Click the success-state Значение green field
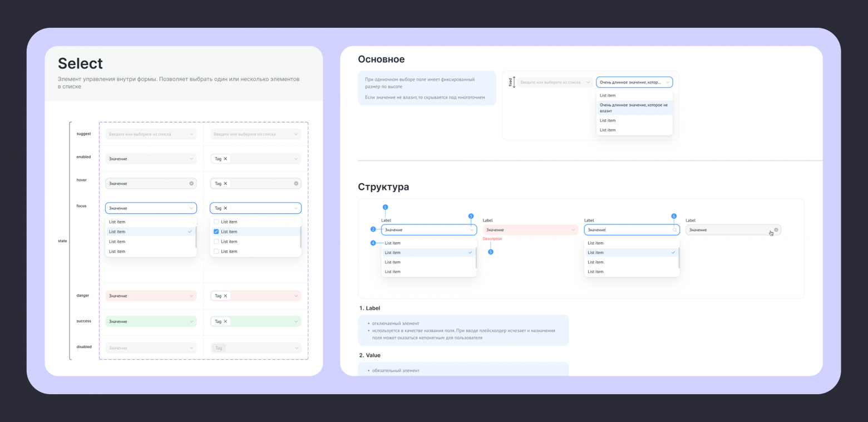This screenshot has height=422, width=868. (x=151, y=321)
